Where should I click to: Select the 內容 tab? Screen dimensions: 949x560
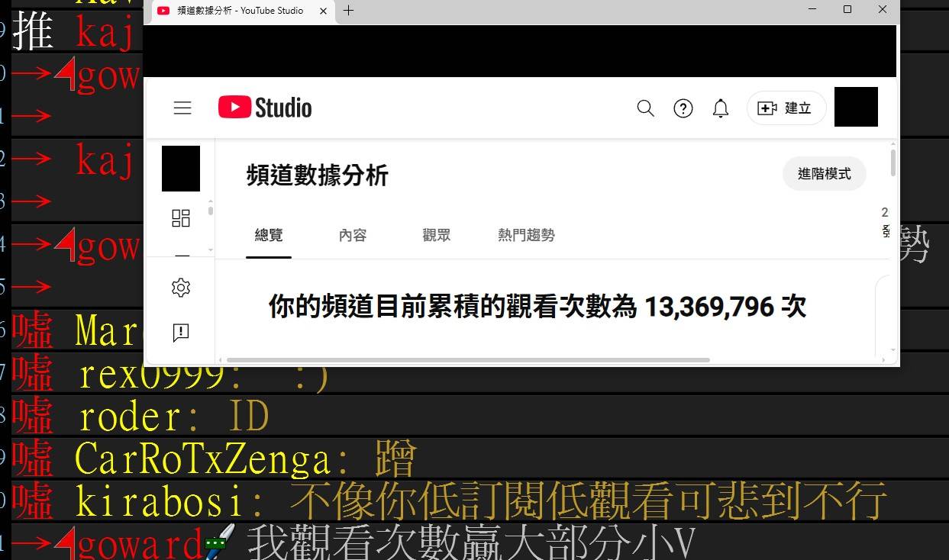pyautogui.click(x=353, y=235)
